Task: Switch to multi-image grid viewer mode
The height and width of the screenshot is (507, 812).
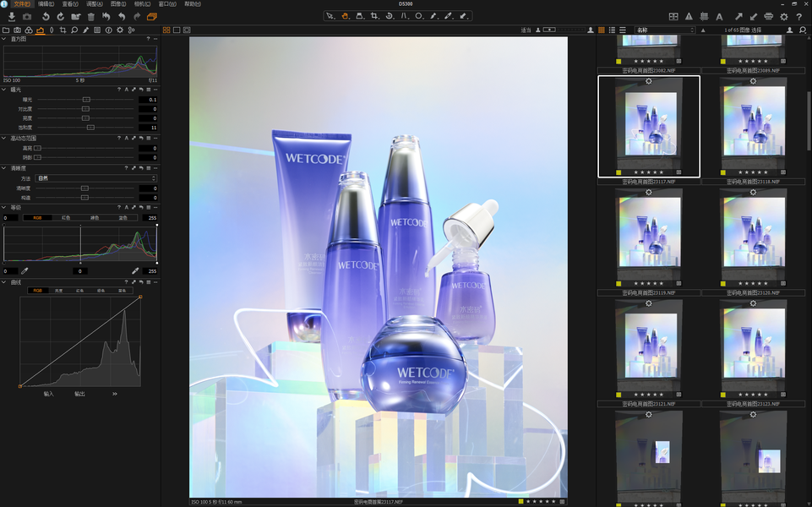Action: pyautogui.click(x=166, y=30)
